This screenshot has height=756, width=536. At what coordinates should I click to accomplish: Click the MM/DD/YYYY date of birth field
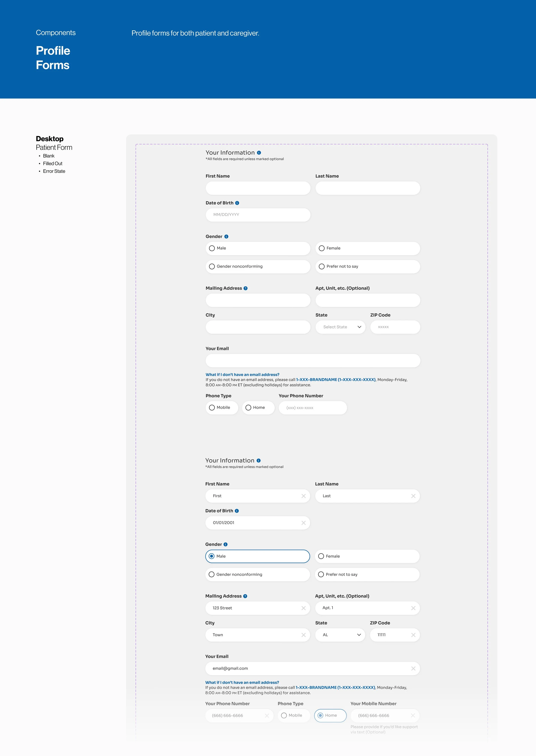coord(258,215)
